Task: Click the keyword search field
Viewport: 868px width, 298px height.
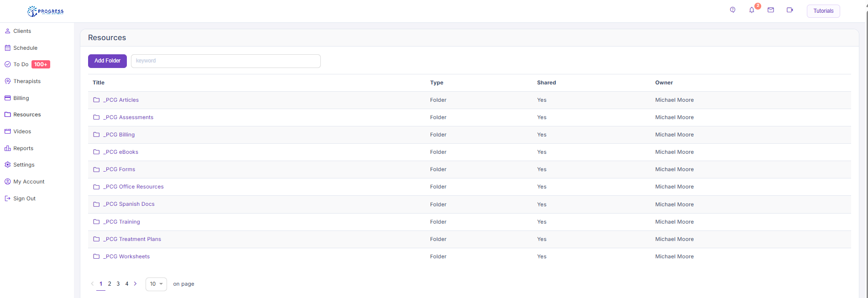Action: (x=225, y=61)
